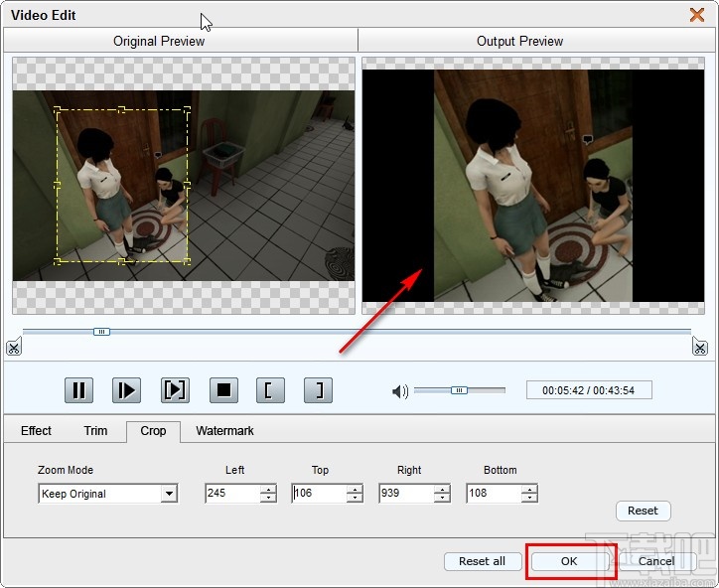Click the Reset button
The width and height of the screenshot is (719, 588).
pyautogui.click(x=643, y=511)
